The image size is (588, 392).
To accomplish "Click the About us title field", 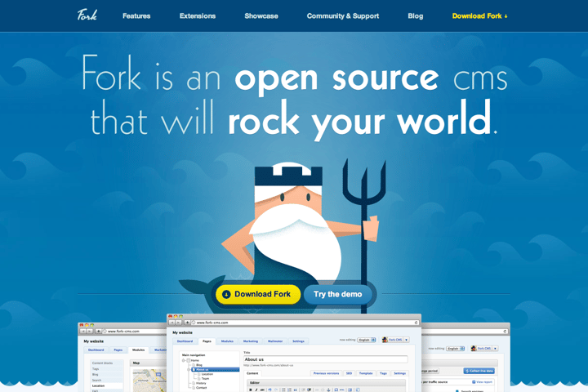I will (x=326, y=359).
